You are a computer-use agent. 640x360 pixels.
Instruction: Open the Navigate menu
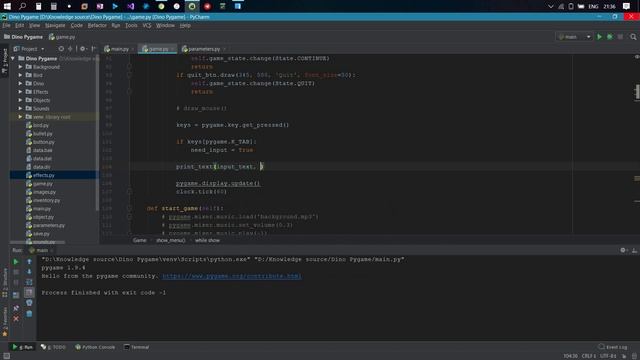[x=55, y=25]
